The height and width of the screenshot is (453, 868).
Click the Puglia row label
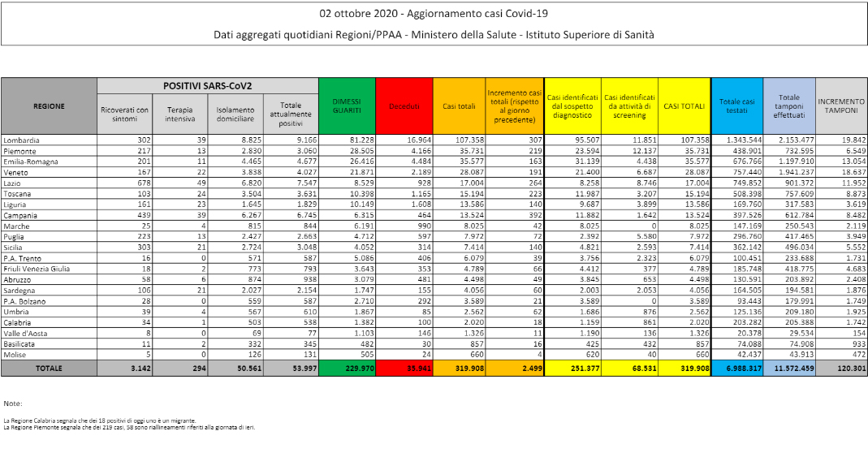coord(14,236)
